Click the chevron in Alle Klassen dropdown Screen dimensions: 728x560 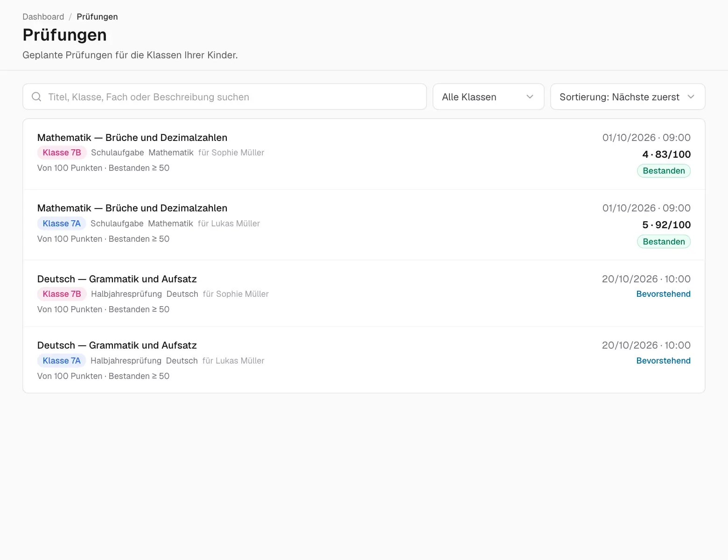(x=530, y=97)
